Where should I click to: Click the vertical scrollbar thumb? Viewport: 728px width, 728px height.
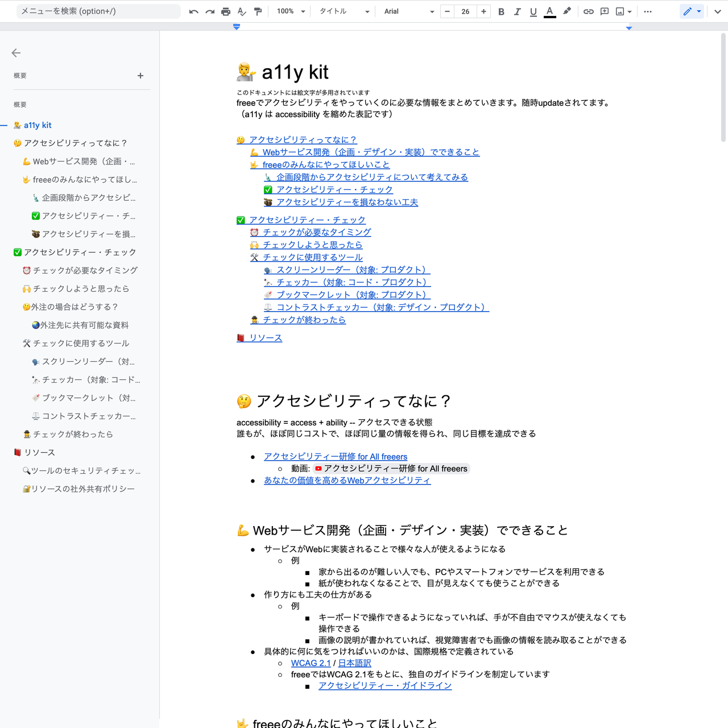pos(723,87)
